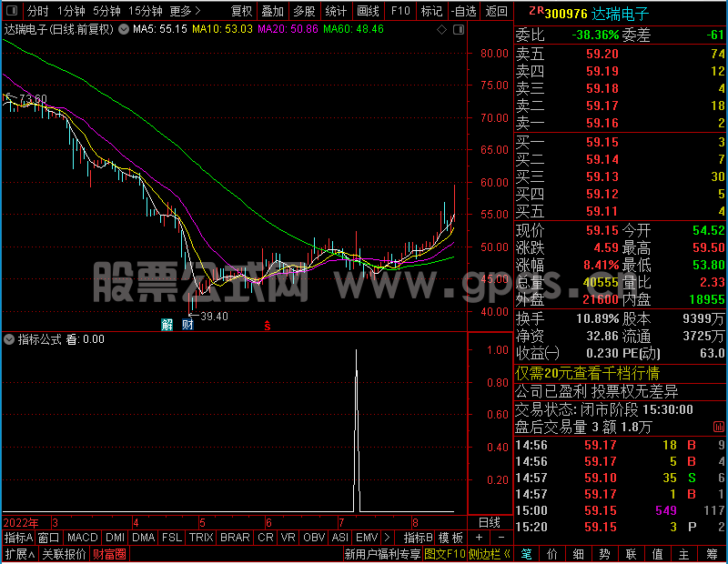Image resolution: width=728 pixels, height=564 pixels.
Task: Open the 模板 template menu
Action: pyautogui.click(x=450, y=538)
